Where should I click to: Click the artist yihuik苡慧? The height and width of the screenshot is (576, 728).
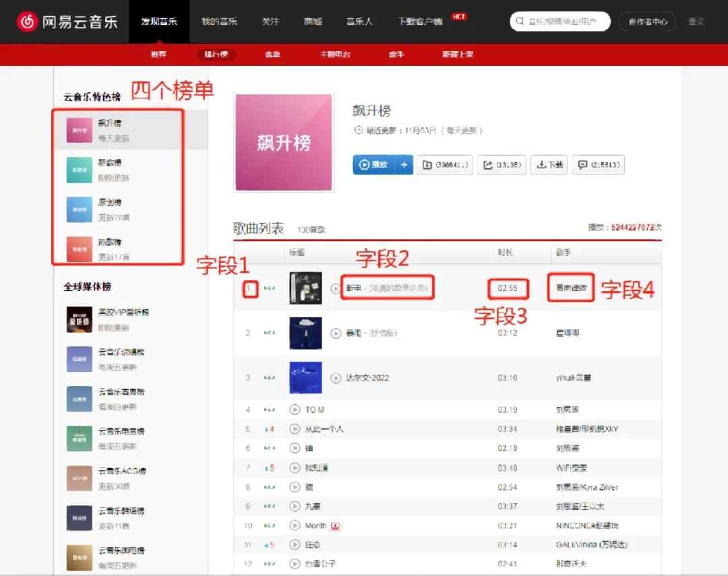tap(574, 378)
